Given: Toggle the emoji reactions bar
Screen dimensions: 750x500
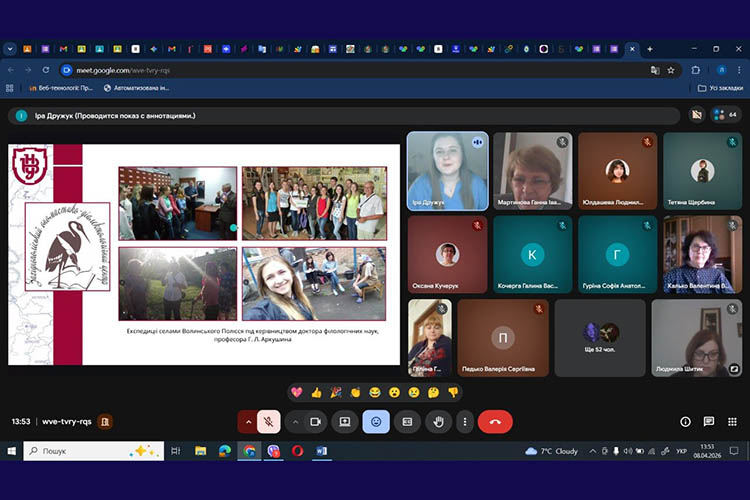Looking at the screenshot, I should coord(376,422).
